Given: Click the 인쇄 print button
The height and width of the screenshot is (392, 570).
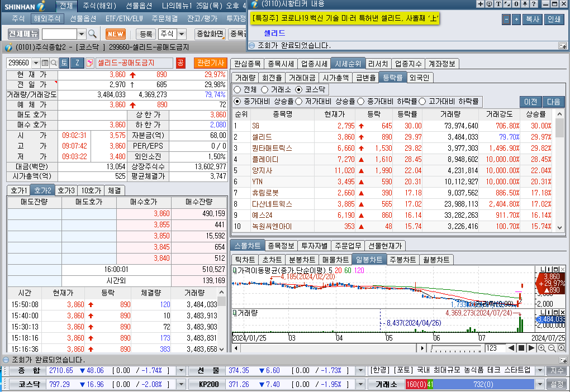Looking at the screenshot, I should pos(554,19).
